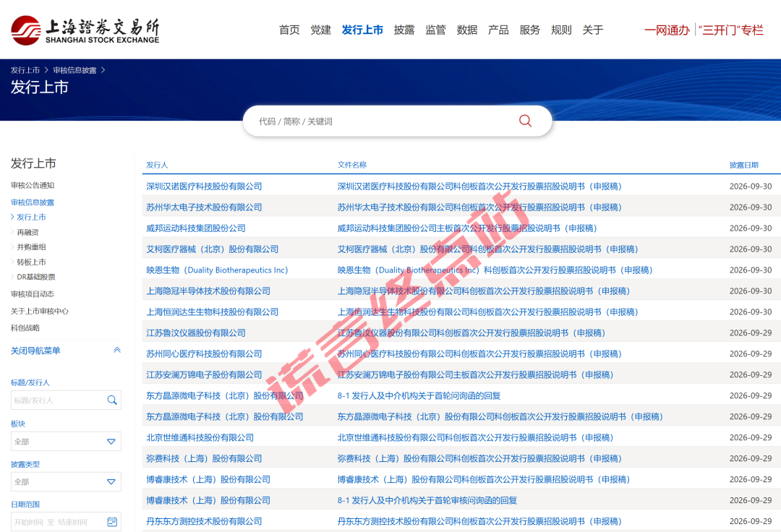Viewport: 781px width, 532px height.
Task: Open the 板块 dropdown
Action: pyautogui.click(x=66, y=442)
